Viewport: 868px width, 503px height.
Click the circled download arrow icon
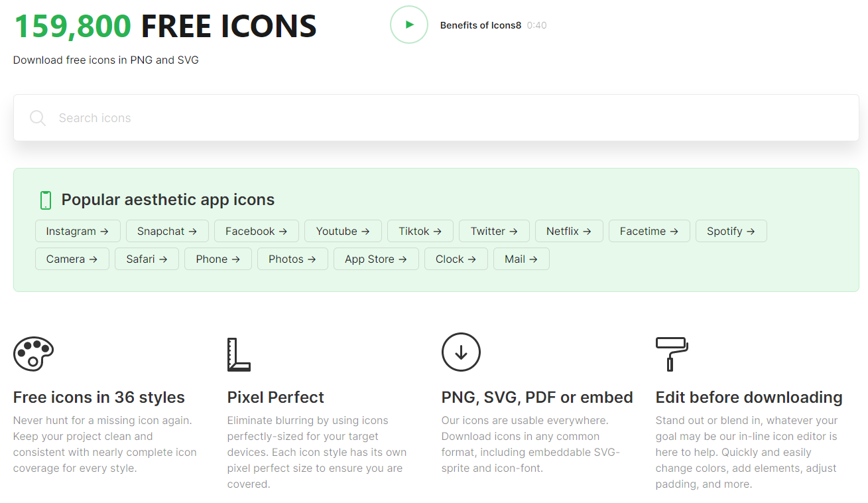(x=461, y=352)
